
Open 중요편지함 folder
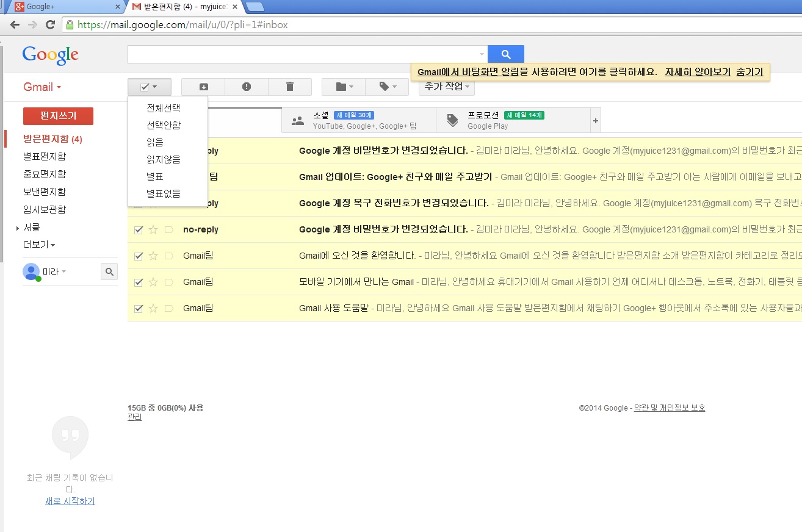pyautogui.click(x=45, y=174)
